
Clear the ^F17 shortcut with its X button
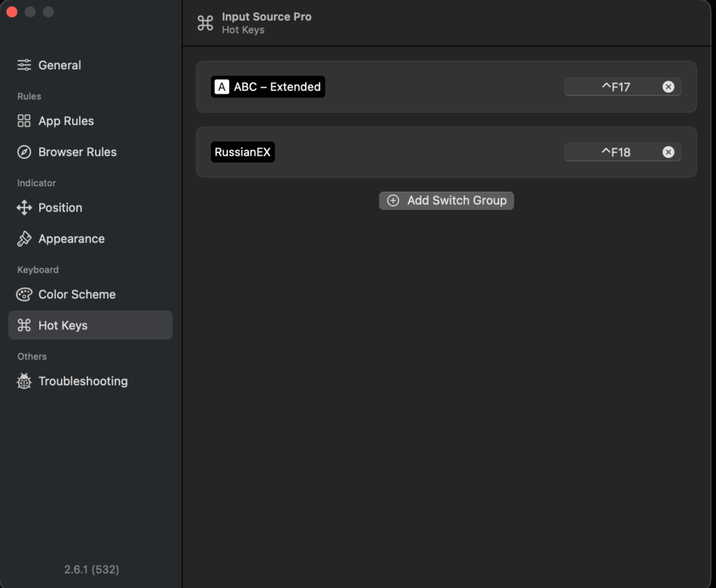[x=668, y=87]
